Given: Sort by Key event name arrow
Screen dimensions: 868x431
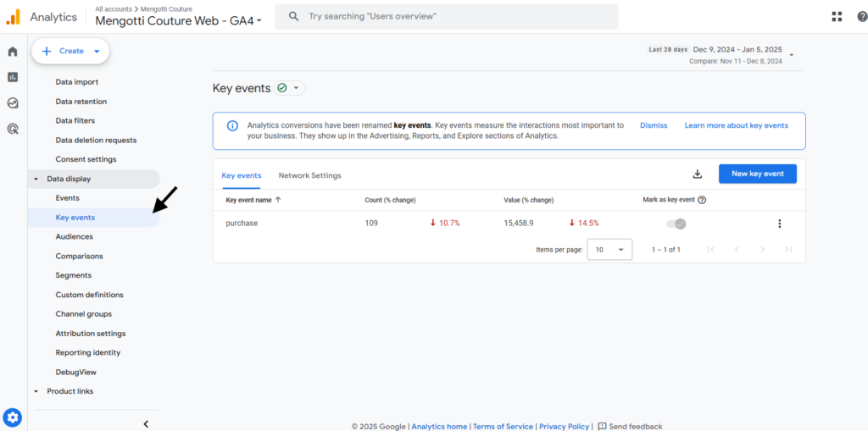Looking at the screenshot, I should [278, 200].
